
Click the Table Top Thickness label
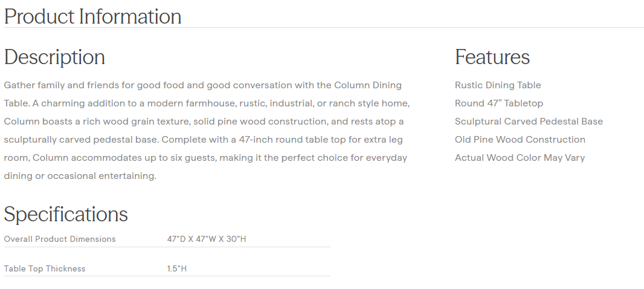(x=45, y=268)
